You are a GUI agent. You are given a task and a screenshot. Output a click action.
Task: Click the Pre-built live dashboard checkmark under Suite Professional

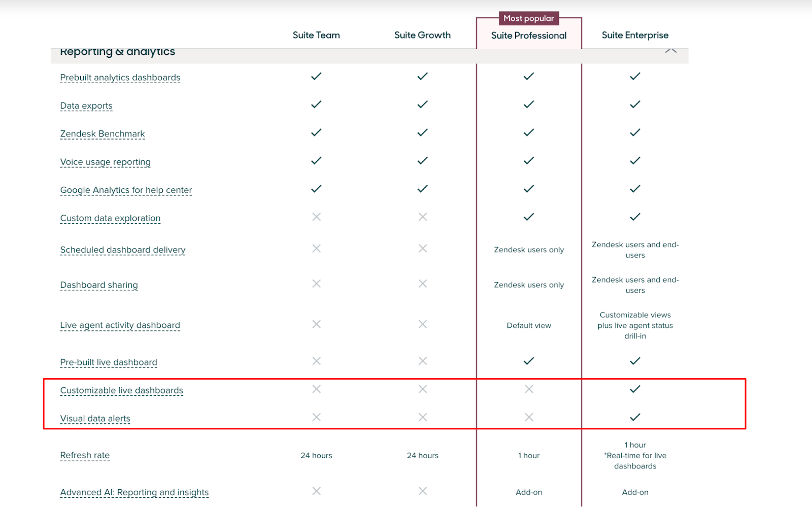click(x=528, y=361)
